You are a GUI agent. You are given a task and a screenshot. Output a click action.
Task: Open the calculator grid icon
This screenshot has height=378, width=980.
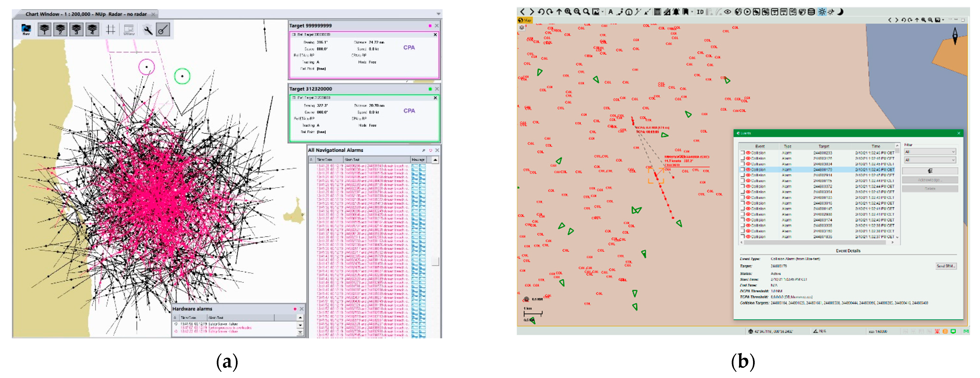coord(657,12)
